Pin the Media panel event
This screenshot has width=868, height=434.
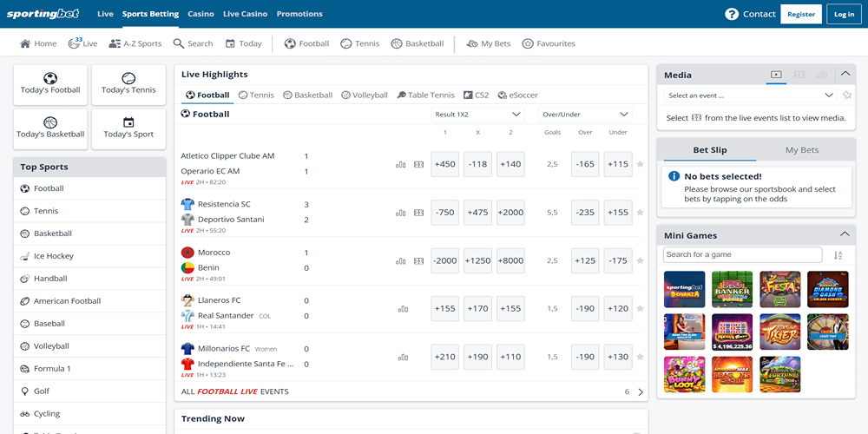(x=847, y=95)
